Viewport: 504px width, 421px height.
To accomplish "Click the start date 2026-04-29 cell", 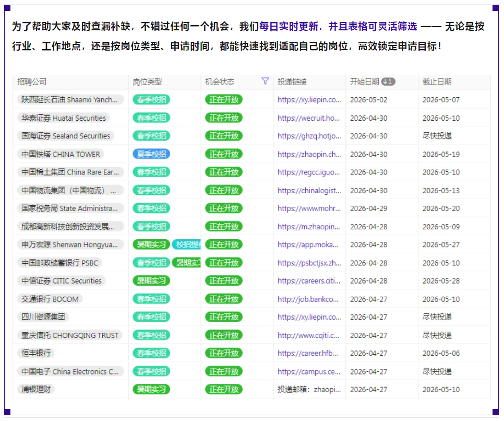I will point(369,208).
